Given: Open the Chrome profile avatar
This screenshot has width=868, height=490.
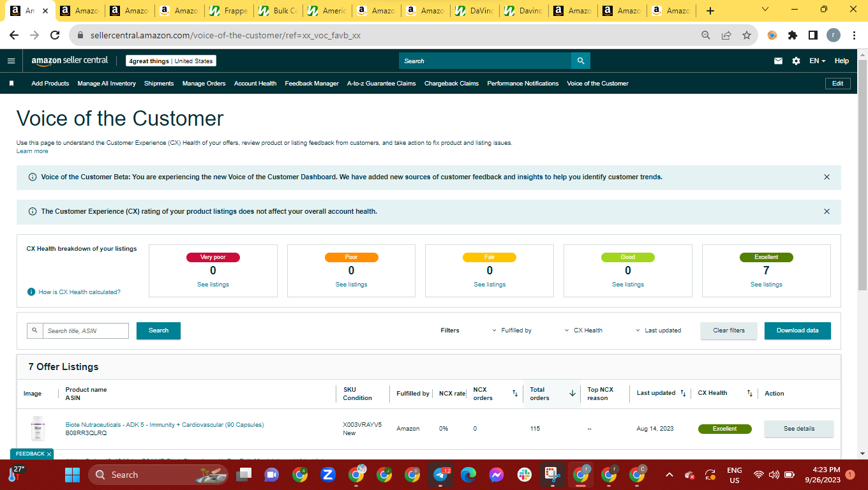Looking at the screenshot, I should 833,36.
